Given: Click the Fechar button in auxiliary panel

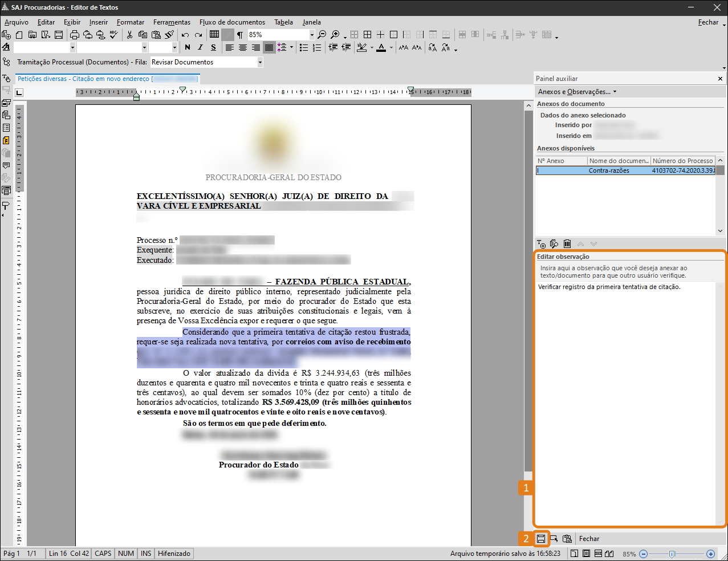Looking at the screenshot, I should [x=589, y=539].
